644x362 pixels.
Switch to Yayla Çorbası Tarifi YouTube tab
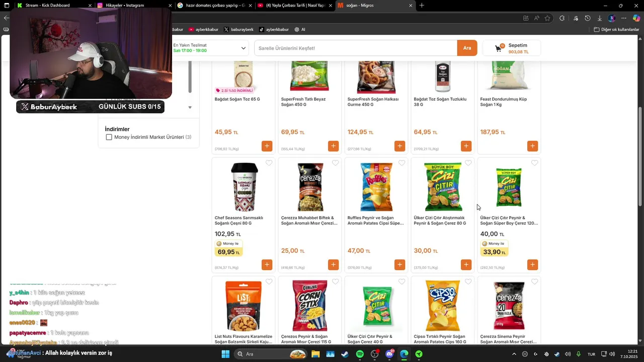point(294,5)
